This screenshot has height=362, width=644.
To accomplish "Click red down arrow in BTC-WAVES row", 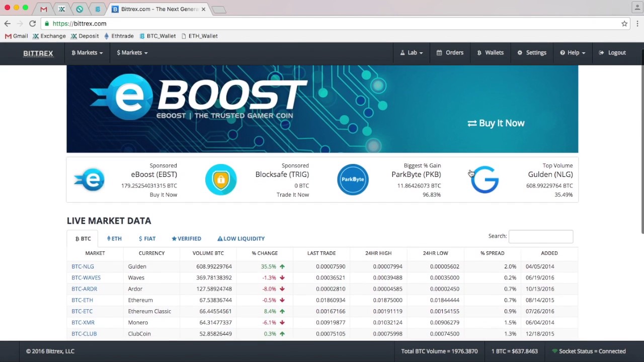I will click(282, 278).
